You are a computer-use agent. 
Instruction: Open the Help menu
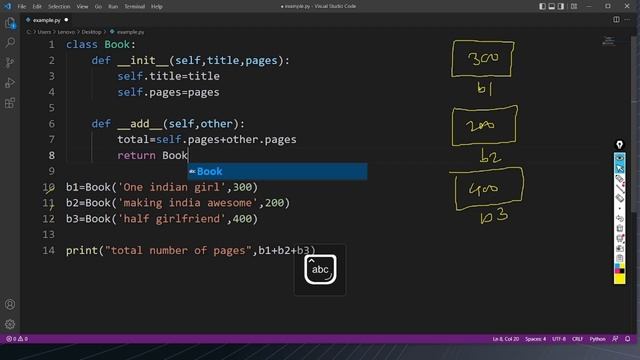tap(157, 7)
